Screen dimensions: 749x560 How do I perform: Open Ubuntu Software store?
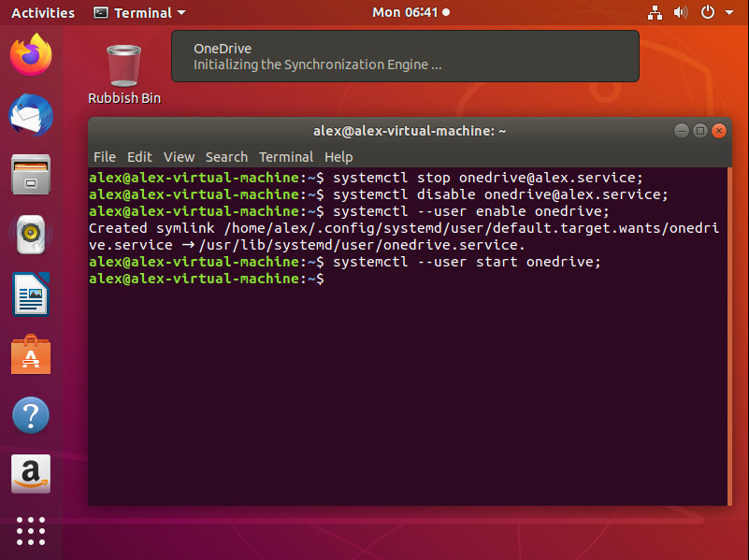point(31,354)
